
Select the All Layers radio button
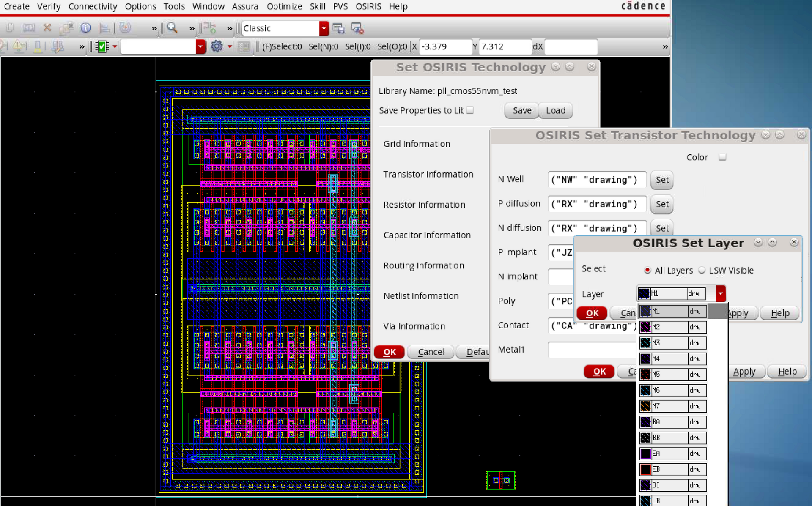(x=647, y=270)
